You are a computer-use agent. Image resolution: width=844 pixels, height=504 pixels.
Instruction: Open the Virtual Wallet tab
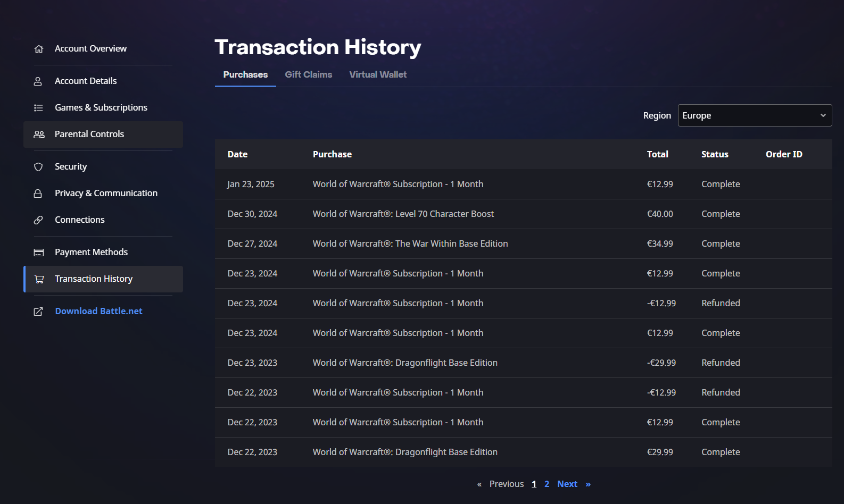(x=378, y=74)
